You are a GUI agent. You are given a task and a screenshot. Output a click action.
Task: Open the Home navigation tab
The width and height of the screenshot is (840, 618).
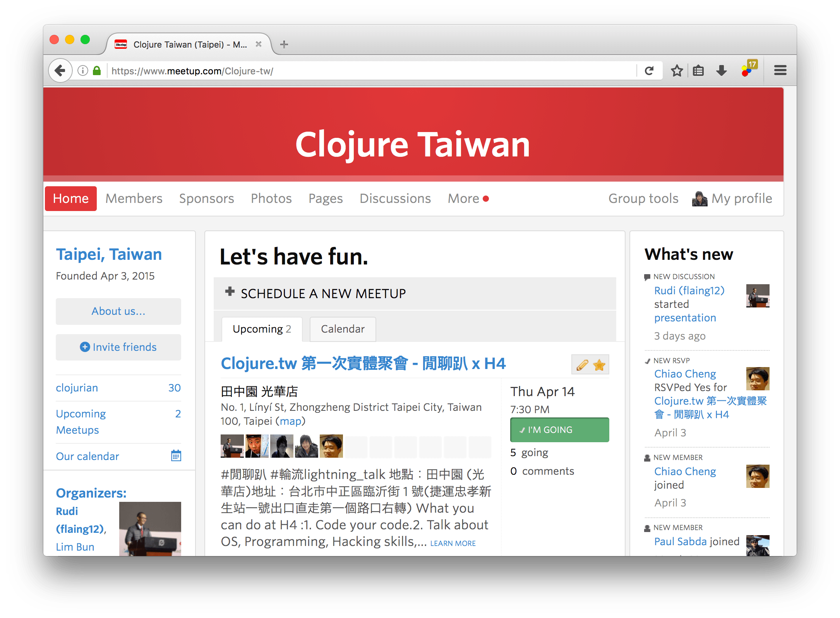point(71,199)
